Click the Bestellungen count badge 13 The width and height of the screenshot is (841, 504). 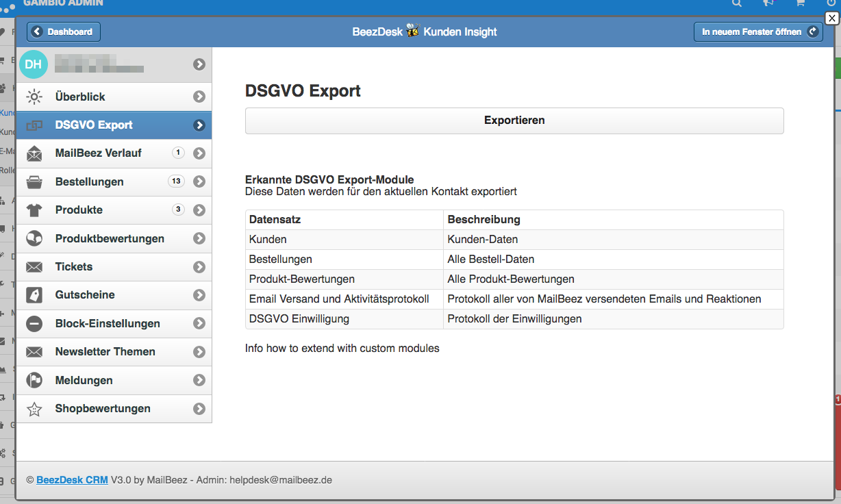click(x=176, y=181)
